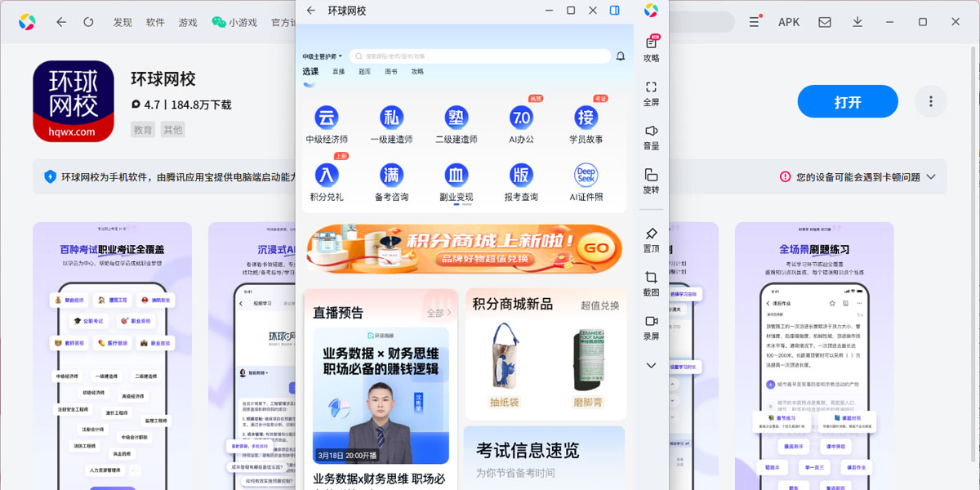
Task: Open the 中级主管护师 exam dropdown
Action: (x=323, y=56)
